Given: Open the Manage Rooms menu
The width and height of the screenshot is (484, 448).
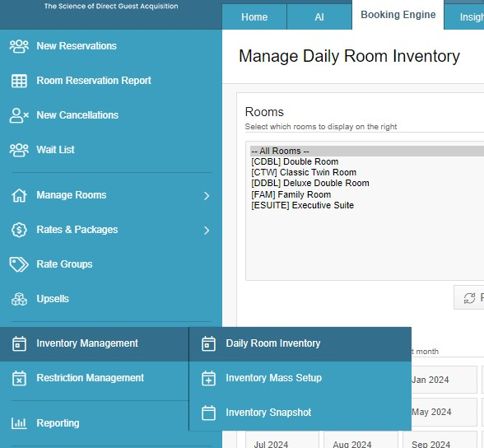Looking at the screenshot, I should (x=72, y=195).
